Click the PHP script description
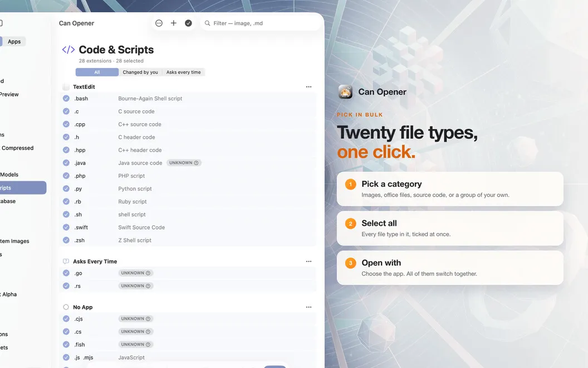588x368 pixels. 131,176
